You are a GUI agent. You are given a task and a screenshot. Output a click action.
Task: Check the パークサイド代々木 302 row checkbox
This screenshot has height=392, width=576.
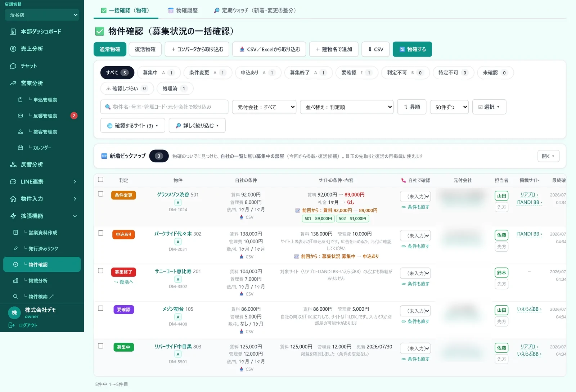[x=101, y=233]
